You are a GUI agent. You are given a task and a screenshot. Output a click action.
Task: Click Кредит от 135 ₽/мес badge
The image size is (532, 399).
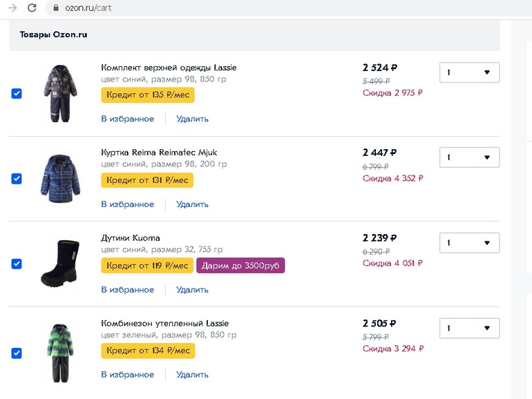[148, 95]
